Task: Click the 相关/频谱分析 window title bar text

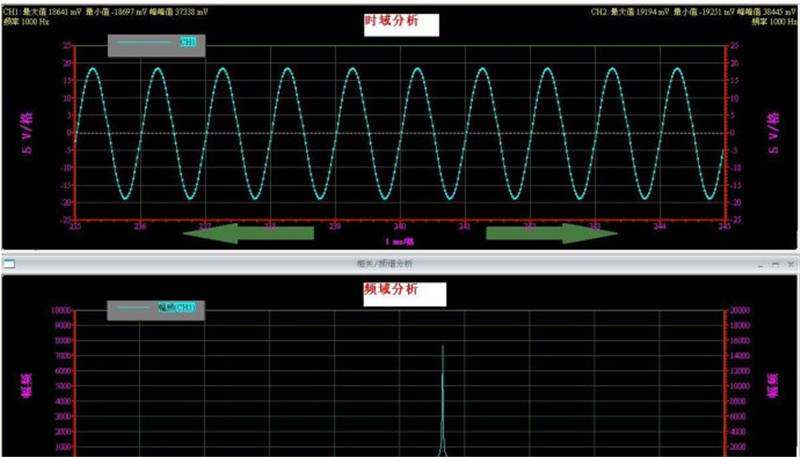Action: coord(385,263)
